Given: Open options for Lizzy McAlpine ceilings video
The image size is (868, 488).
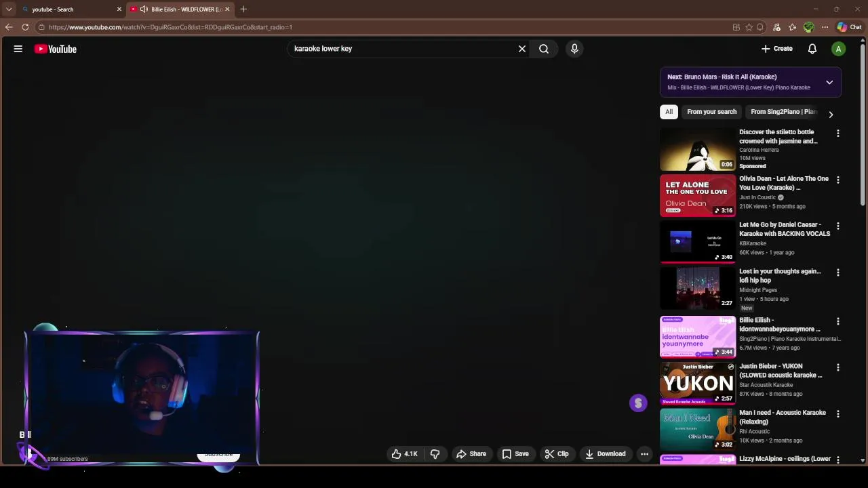Looking at the screenshot, I should point(838,460).
